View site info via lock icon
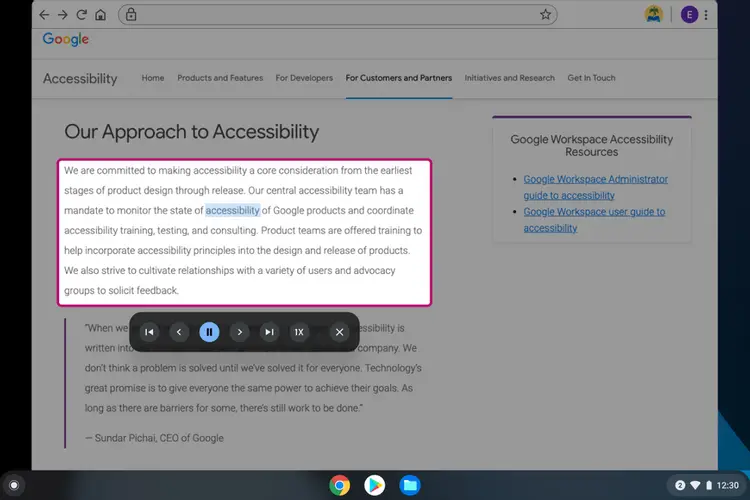Viewport: 750px width, 500px height. point(131,15)
